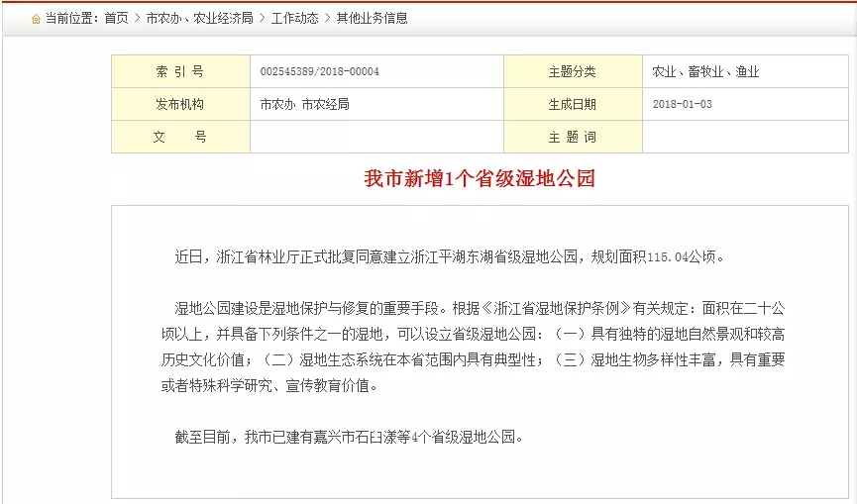This screenshot has height=504, width=857.
Task: Select the publisher value 市农办 市农经局
Action: tap(304, 104)
